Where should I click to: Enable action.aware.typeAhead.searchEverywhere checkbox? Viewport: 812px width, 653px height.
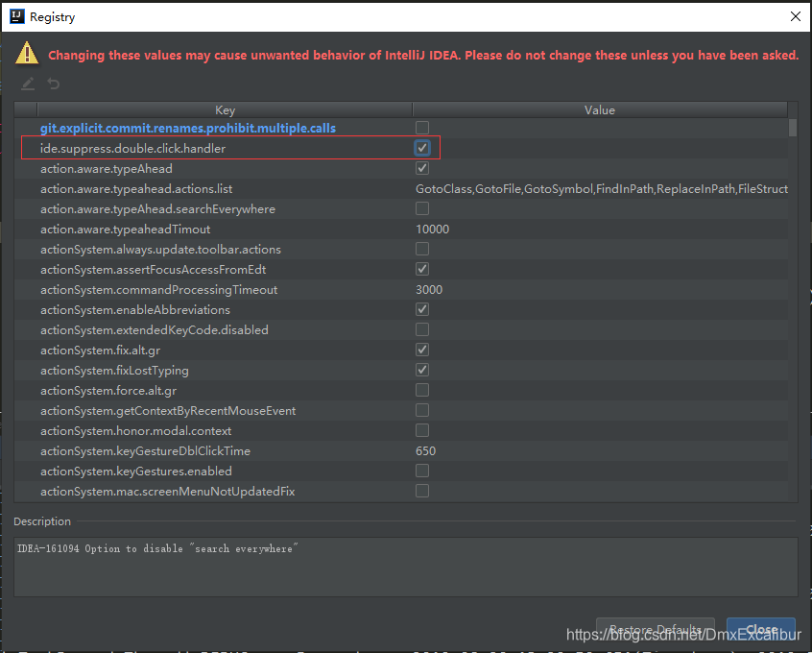(422, 208)
